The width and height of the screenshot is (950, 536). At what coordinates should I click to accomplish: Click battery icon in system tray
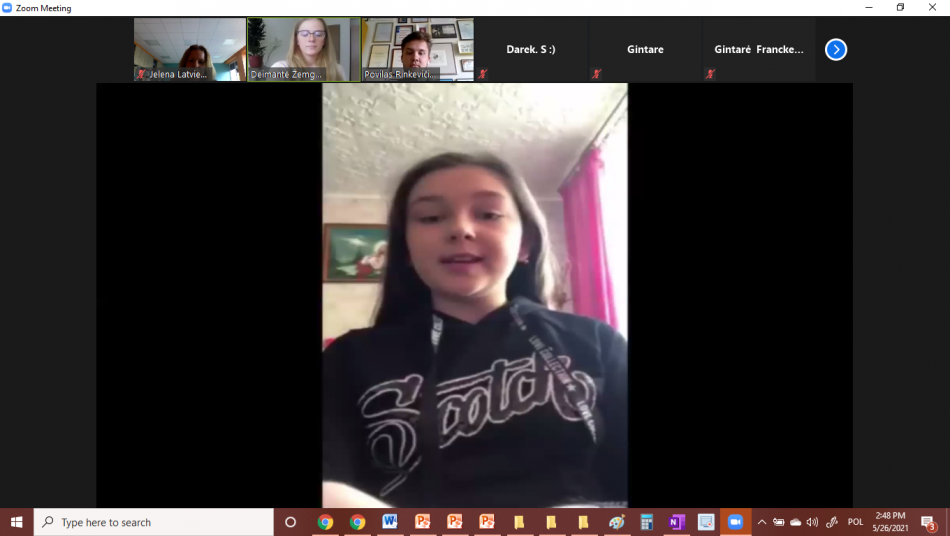click(779, 522)
